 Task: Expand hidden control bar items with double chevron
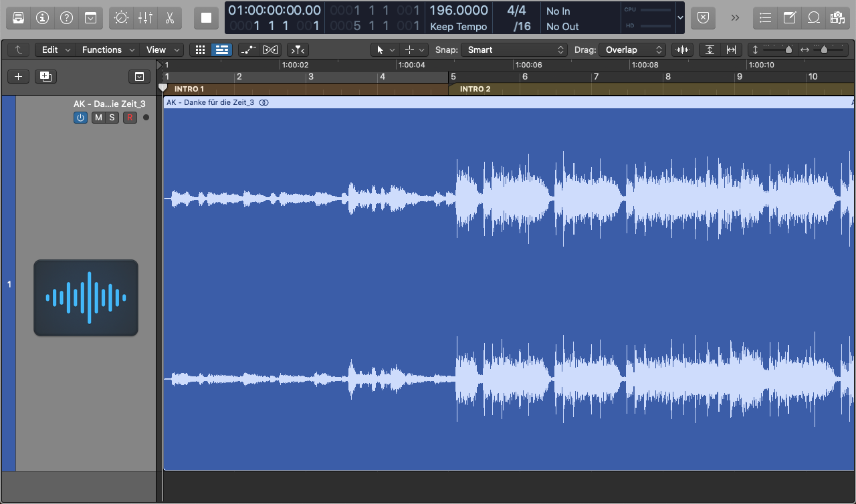[735, 18]
